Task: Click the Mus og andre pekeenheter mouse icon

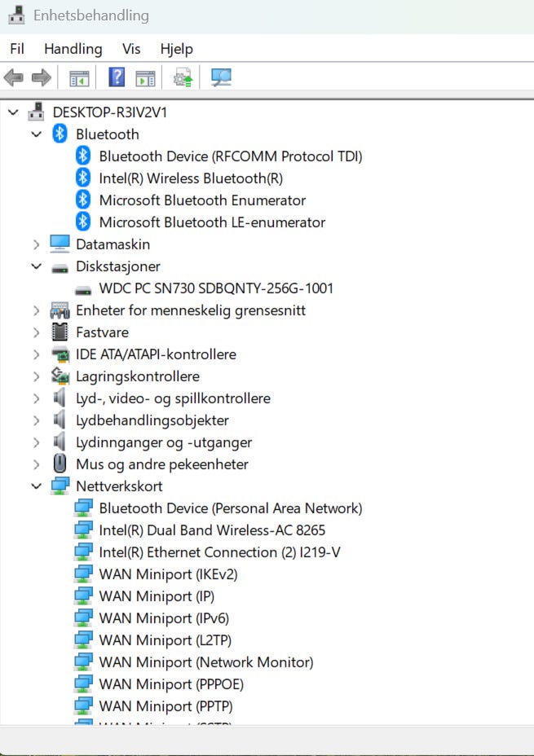Action: pos(60,464)
